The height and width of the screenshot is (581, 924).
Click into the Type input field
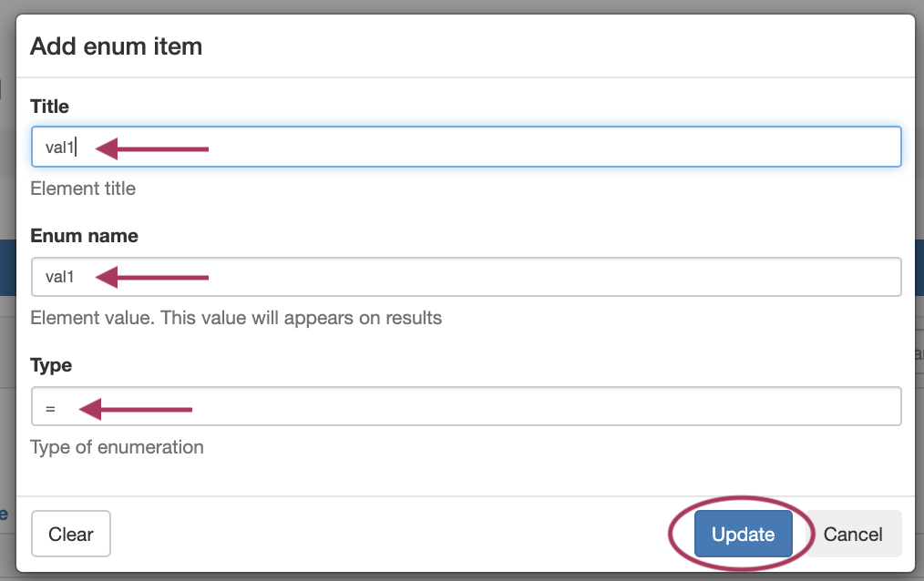pos(547,406)
